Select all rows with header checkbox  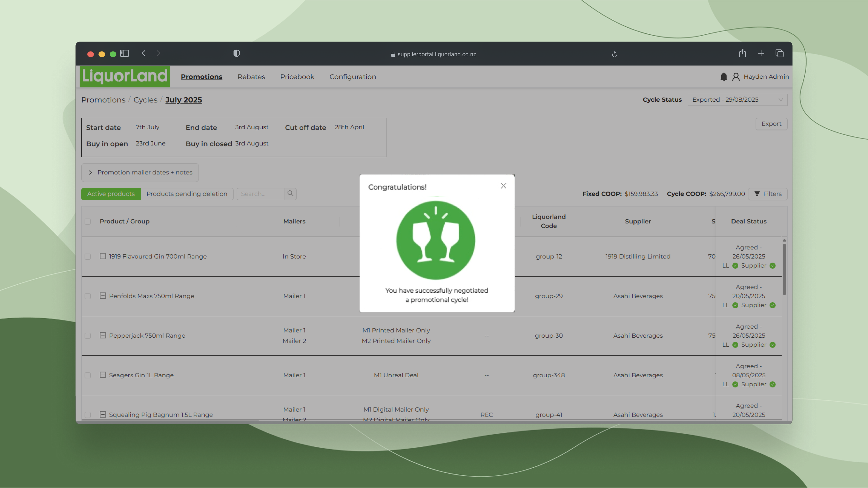tap(88, 222)
